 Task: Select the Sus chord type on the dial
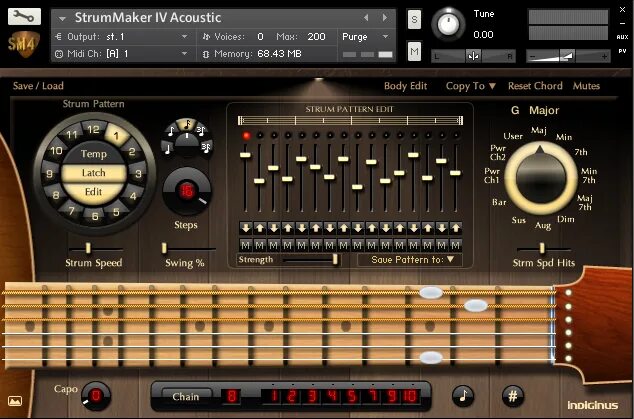518,220
